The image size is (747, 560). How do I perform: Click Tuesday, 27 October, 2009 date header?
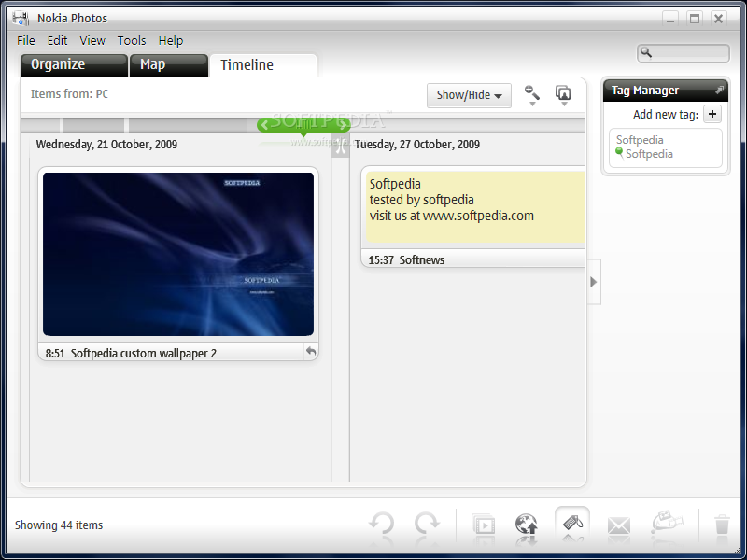click(417, 145)
